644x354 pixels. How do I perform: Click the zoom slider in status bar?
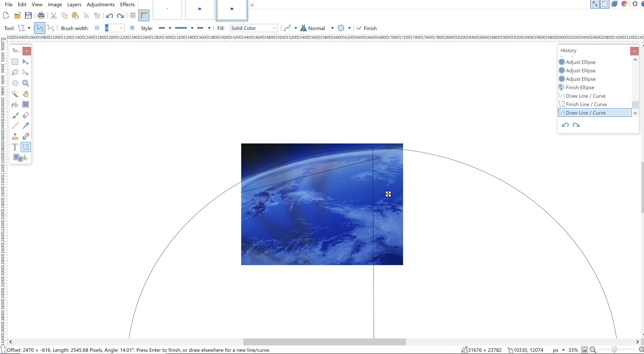point(614,350)
